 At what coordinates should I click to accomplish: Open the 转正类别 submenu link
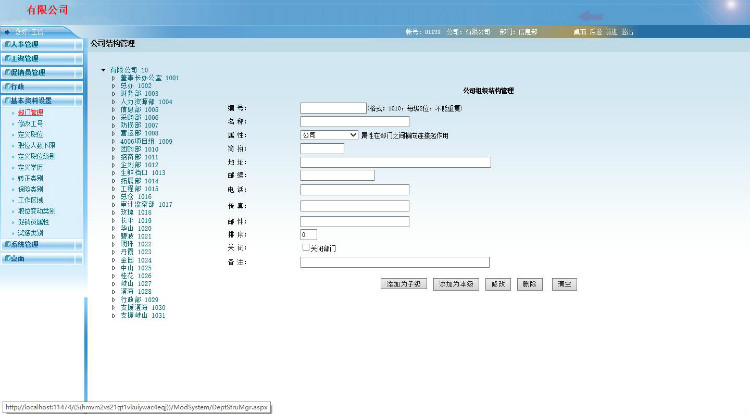click(x=31, y=178)
